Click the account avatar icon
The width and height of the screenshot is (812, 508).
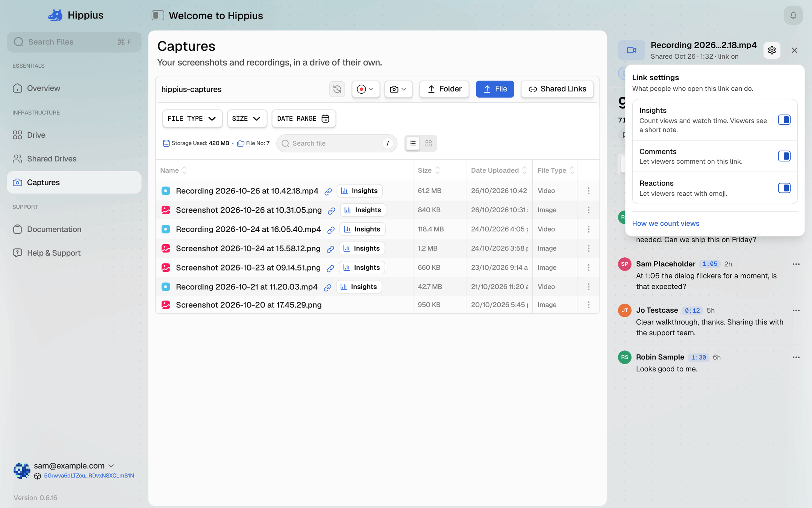[x=22, y=470]
